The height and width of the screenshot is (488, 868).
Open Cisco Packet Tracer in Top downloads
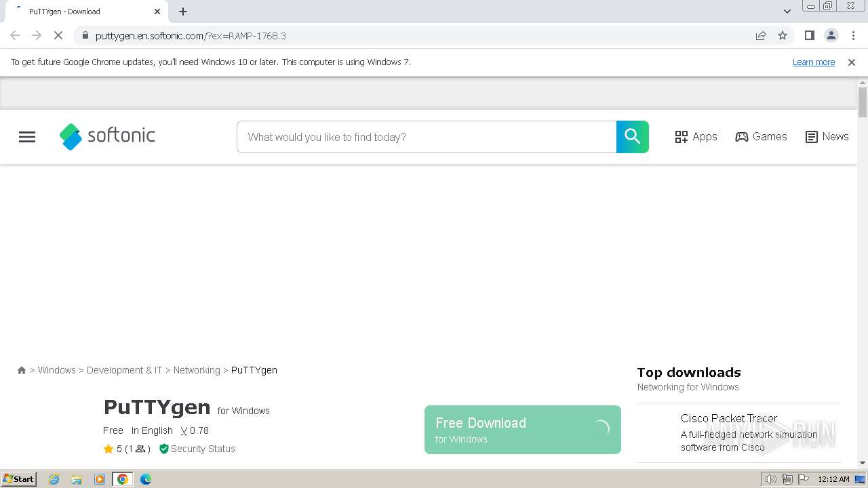point(729,418)
